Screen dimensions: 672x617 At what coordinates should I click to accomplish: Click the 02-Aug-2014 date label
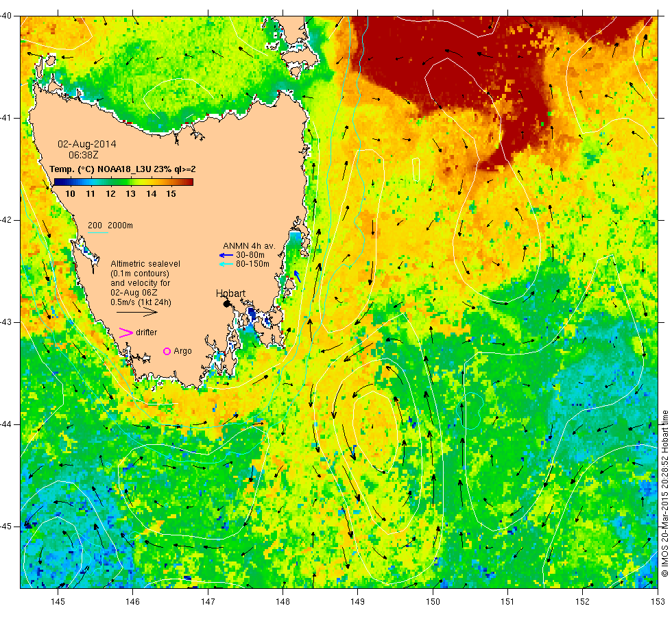click(87, 144)
